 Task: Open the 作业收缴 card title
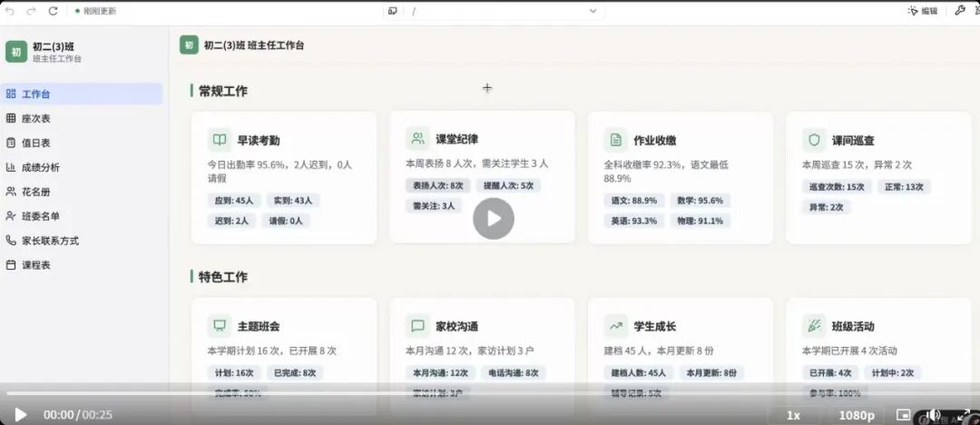pos(655,141)
